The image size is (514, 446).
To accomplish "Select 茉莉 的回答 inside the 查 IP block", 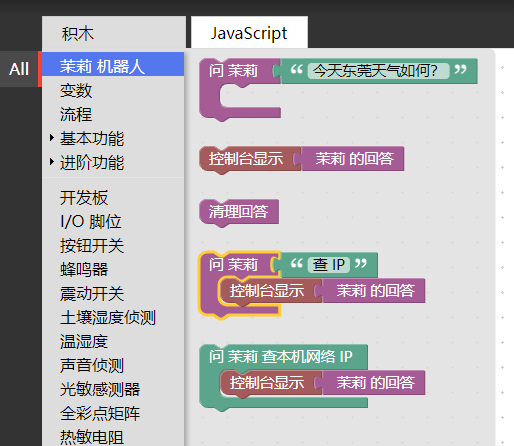I will pos(375,291).
